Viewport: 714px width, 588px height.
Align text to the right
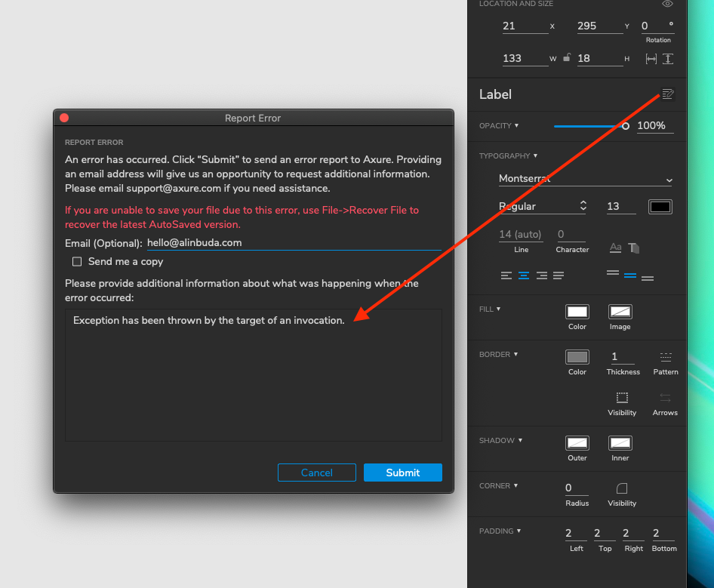point(541,276)
